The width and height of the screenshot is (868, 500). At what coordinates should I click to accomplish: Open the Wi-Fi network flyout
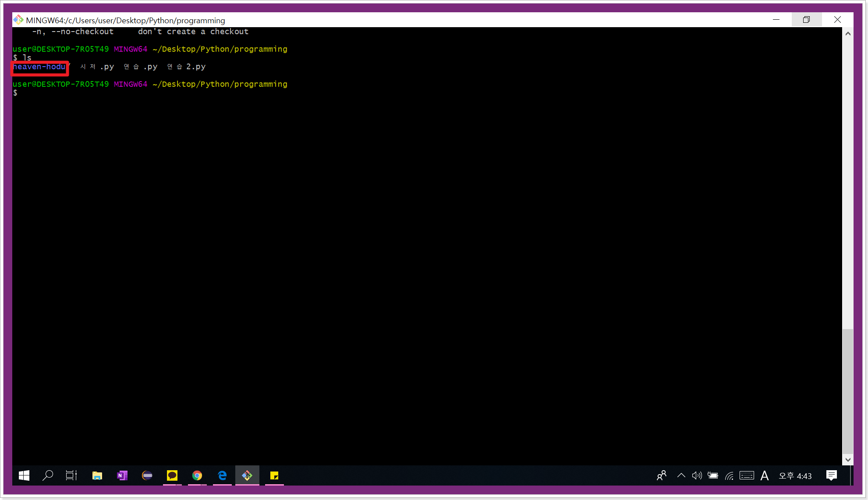(x=730, y=475)
